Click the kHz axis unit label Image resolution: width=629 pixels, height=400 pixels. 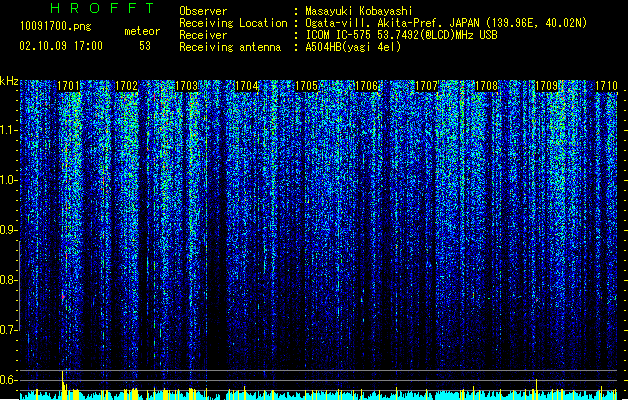(9, 81)
